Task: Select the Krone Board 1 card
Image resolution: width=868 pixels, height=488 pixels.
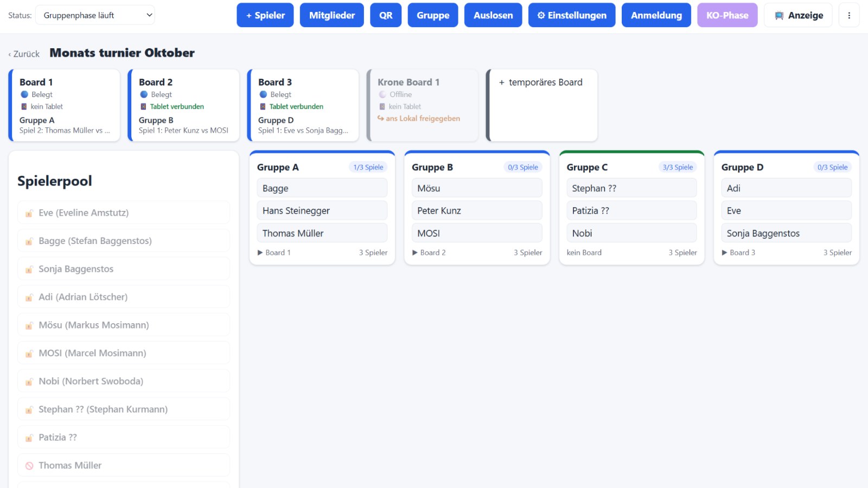Action: coord(423,105)
